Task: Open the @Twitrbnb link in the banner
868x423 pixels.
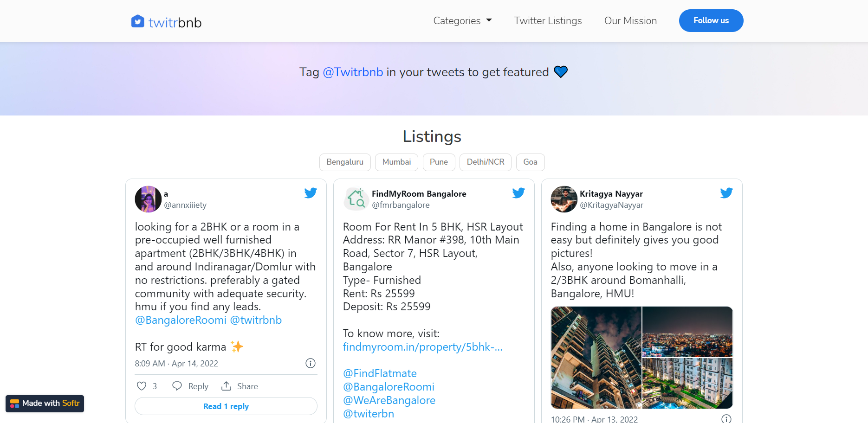Action: pos(353,72)
